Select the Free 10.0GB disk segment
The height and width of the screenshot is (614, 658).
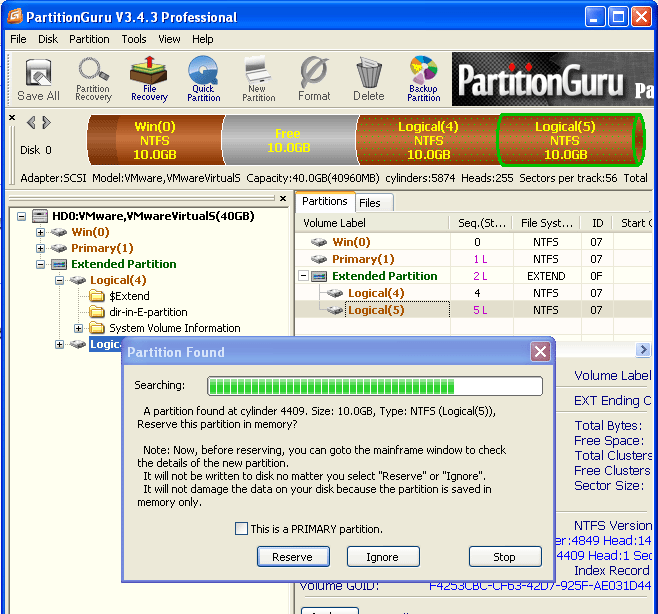click(289, 140)
